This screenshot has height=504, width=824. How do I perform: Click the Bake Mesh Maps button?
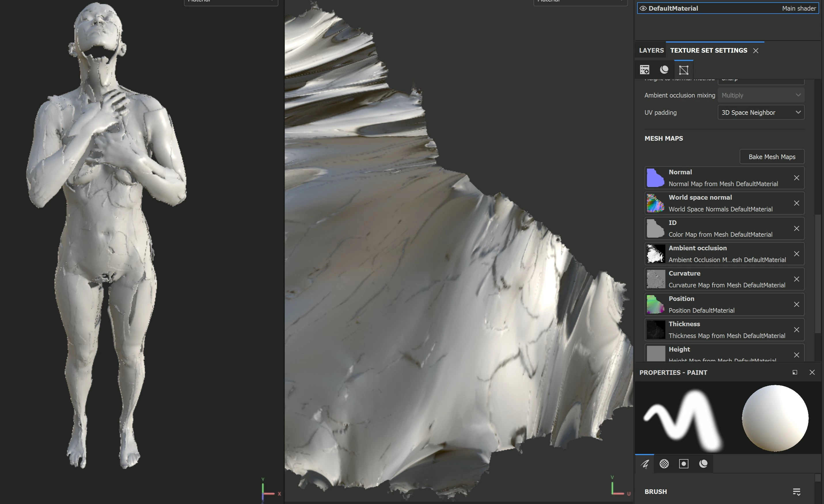coord(772,157)
